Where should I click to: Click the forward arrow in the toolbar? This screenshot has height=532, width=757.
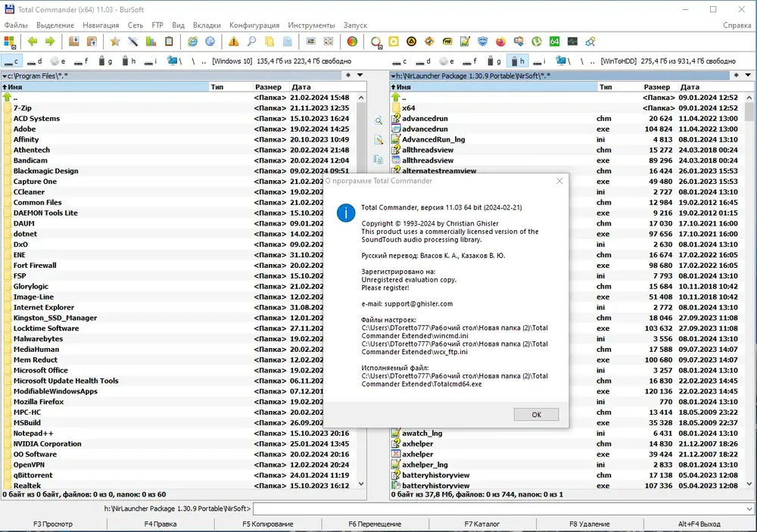[50, 42]
